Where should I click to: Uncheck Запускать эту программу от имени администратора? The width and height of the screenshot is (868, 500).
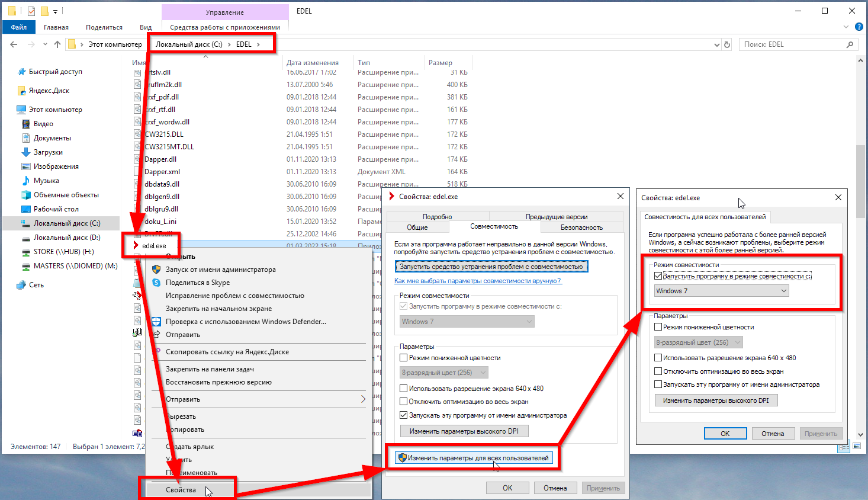point(404,415)
